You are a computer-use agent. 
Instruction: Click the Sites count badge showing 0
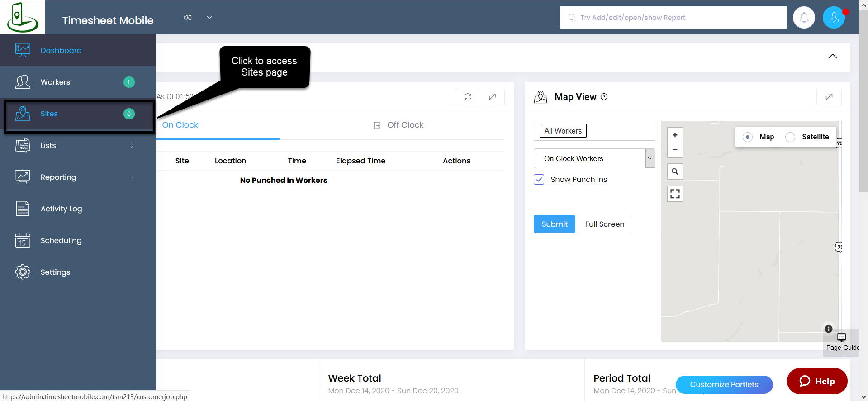tap(129, 114)
